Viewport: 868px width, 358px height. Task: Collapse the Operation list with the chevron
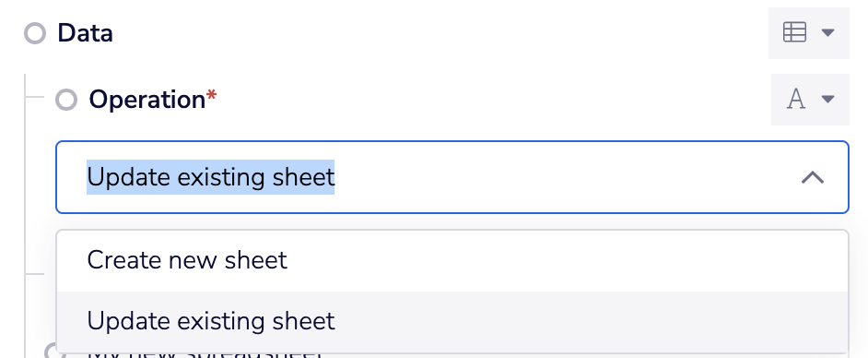(813, 177)
